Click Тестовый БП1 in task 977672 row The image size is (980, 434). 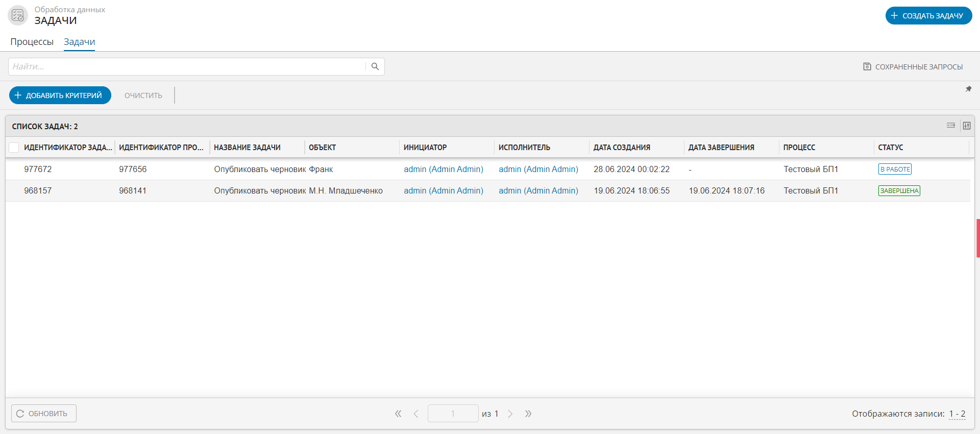(x=811, y=169)
